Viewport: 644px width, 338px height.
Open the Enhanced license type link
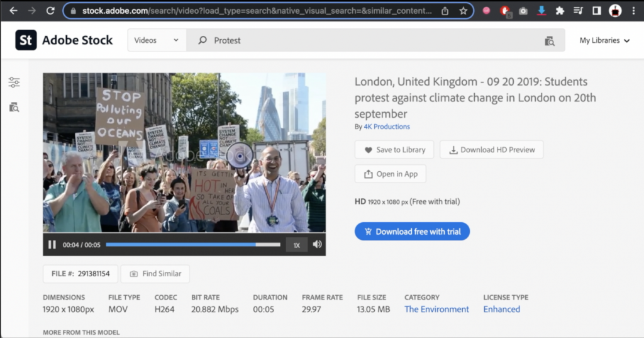pos(501,309)
